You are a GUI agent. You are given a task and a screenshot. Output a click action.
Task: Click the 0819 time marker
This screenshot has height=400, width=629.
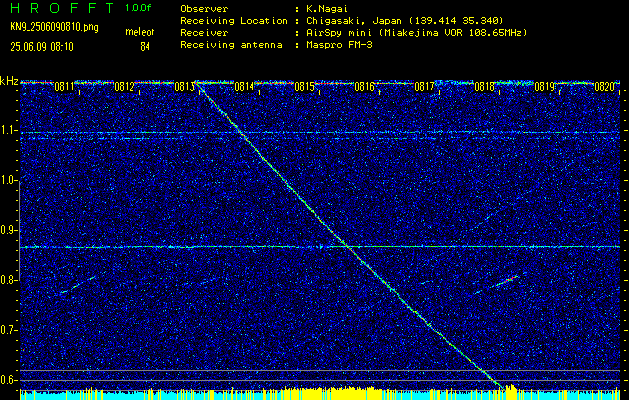tap(544, 87)
